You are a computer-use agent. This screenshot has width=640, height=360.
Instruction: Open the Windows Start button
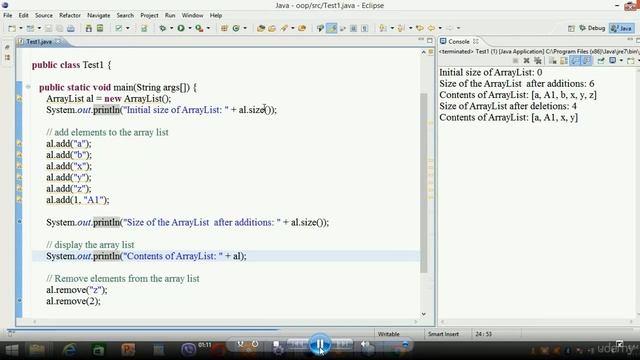click(11, 350)
